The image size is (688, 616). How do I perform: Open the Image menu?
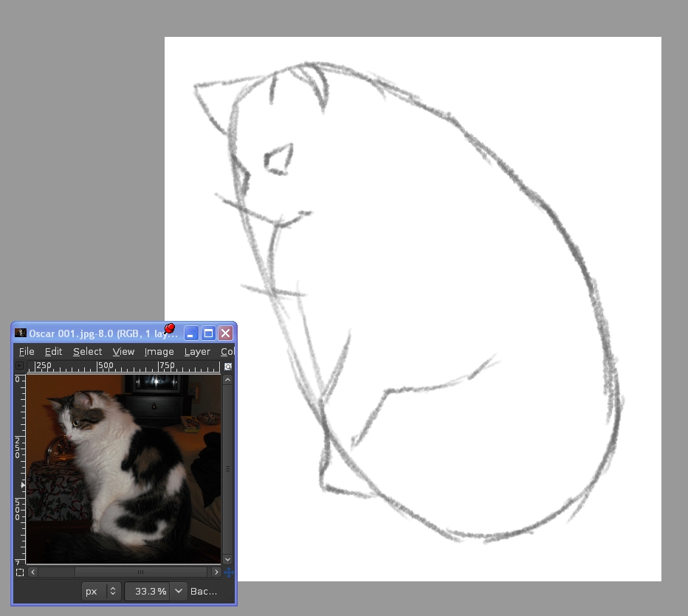point(159,352)
